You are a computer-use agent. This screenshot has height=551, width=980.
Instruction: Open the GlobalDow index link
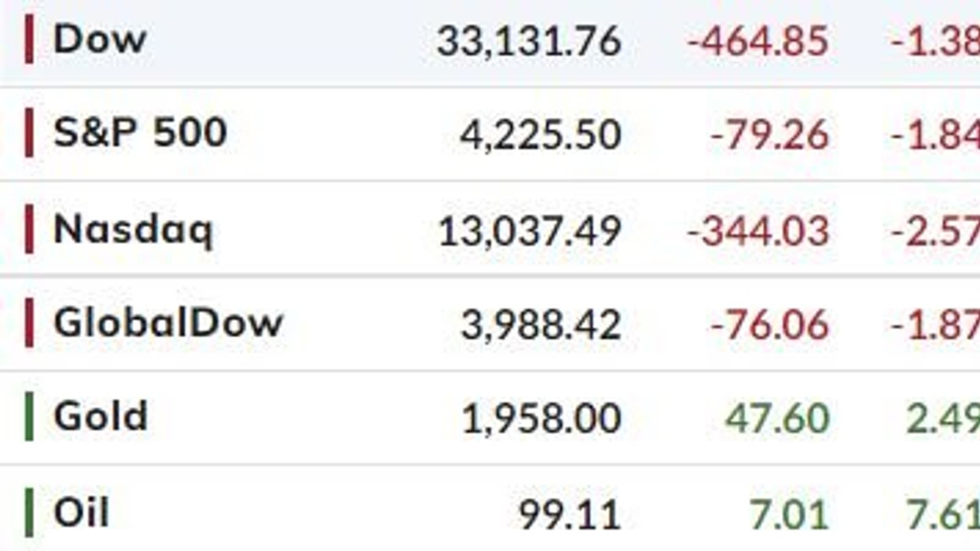[x=168, y=323]
